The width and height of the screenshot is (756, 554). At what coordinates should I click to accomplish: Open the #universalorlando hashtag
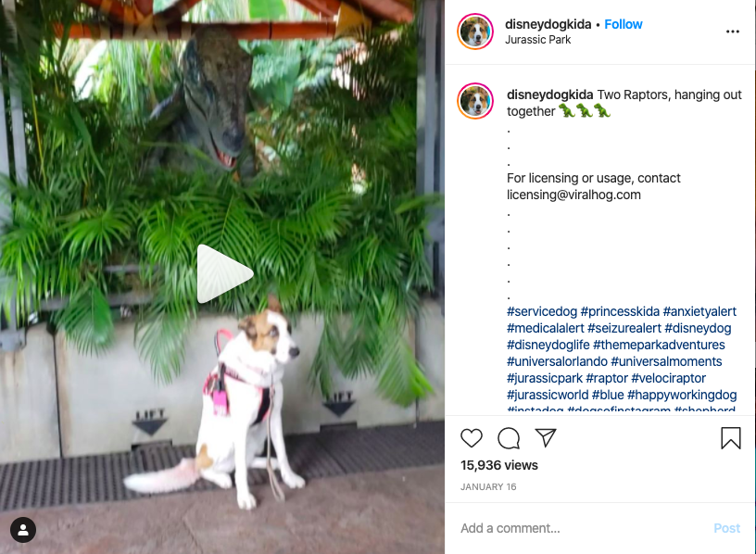(557, 361)
